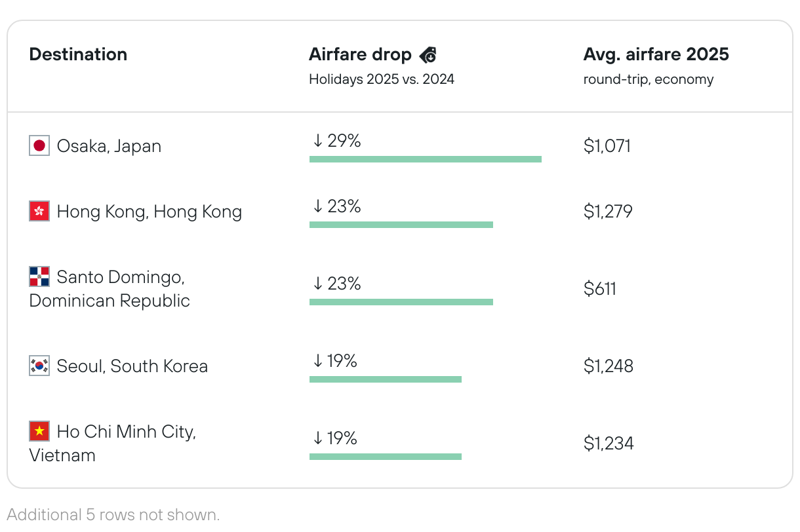800x532 pixels.
Task: Click the price tag icon beside Airfare drop
Action: [428, 55]
